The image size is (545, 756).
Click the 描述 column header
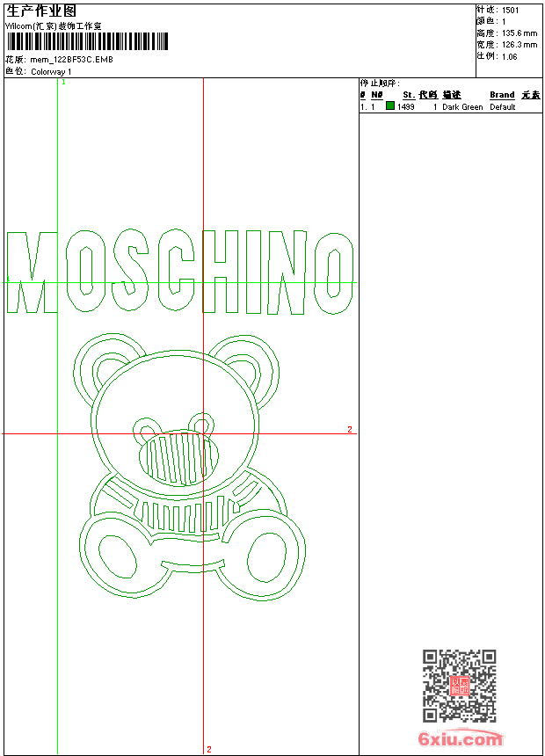tap(452, 95)
